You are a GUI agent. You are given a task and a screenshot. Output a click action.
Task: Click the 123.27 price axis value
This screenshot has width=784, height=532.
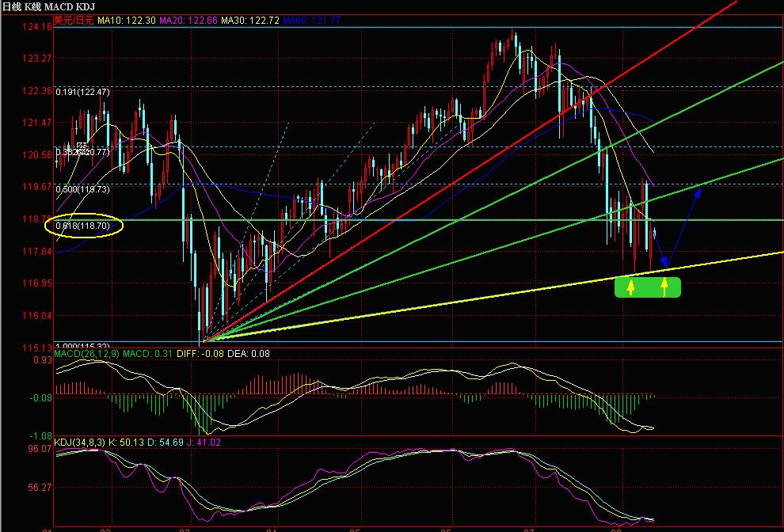(37, 59)
